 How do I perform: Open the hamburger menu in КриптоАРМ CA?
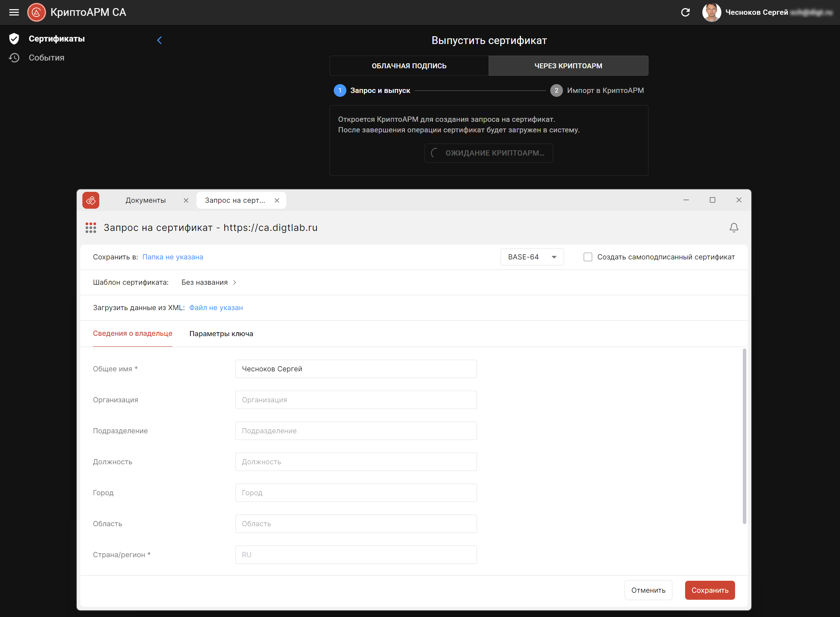(x=14, y=12)
